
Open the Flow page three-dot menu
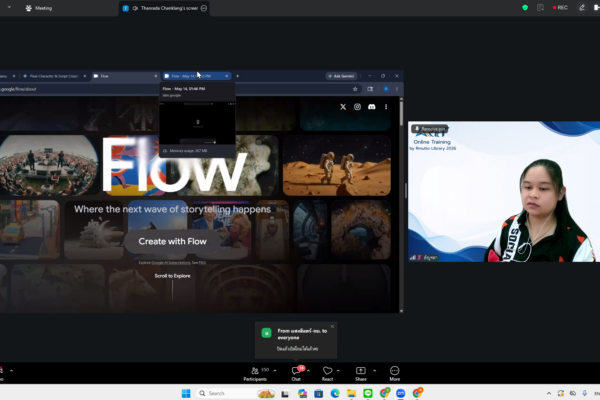coord(386,107)
